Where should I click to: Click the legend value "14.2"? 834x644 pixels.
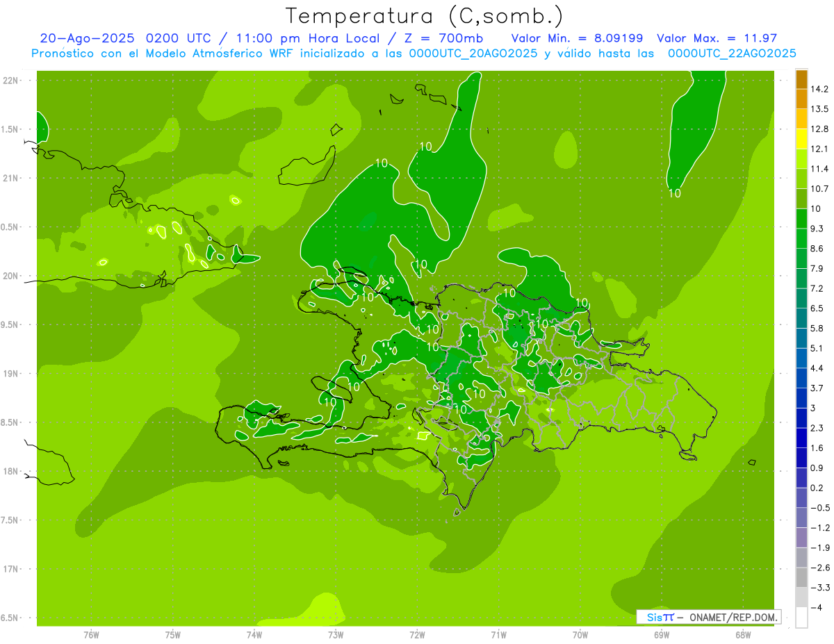(x=819, y=89)
